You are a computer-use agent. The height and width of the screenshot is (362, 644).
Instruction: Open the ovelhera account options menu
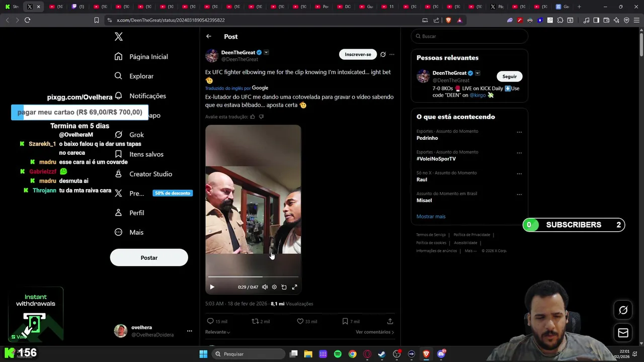coord(189,331)
